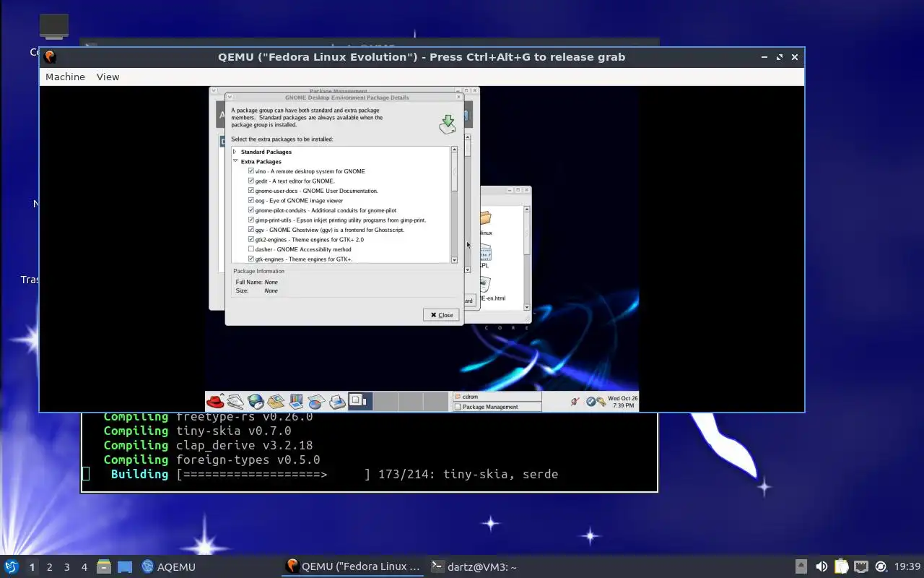
Task: Open the email client envelope icon in panel
Action: tap(276, 402)
